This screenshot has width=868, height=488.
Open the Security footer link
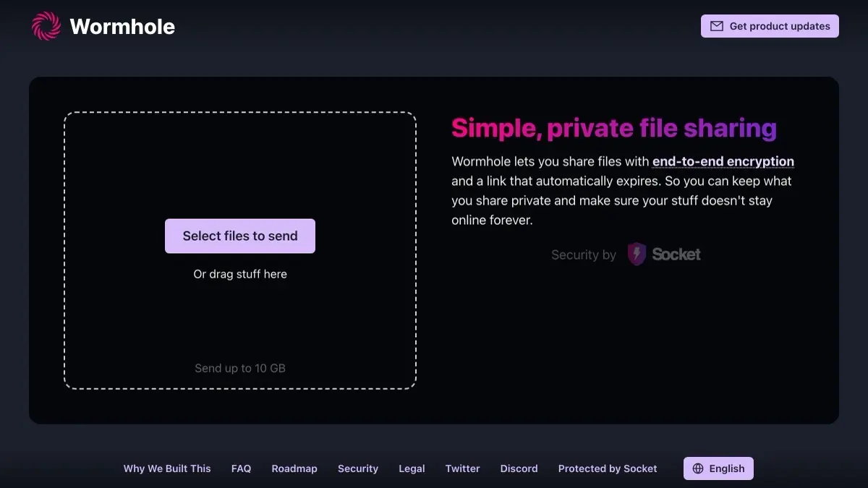358,468
